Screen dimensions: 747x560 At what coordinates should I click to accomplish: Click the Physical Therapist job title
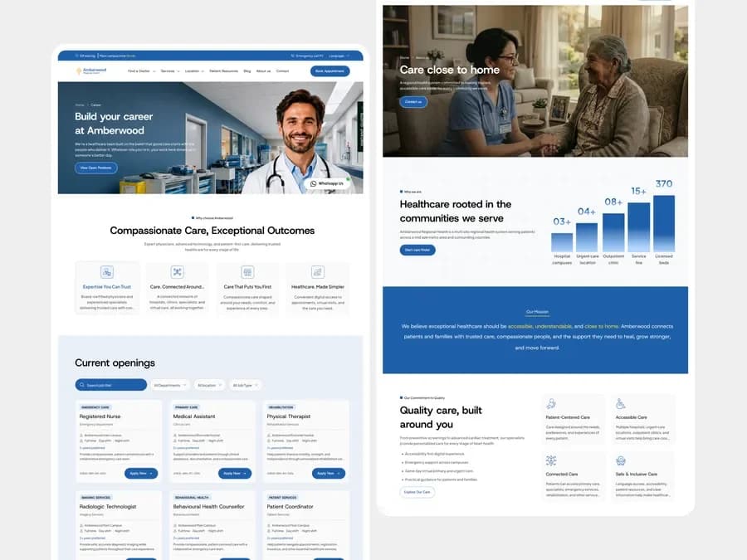288,416
